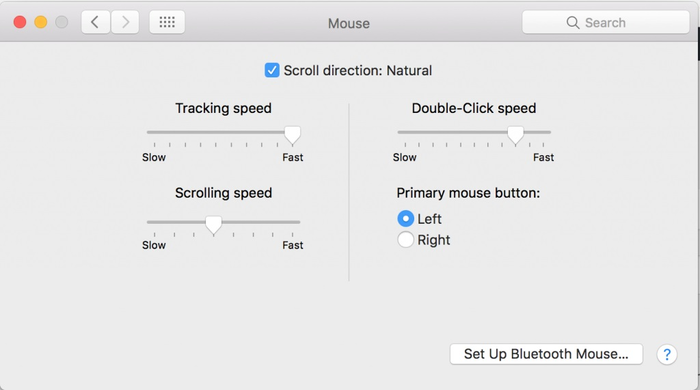The width and height of the screenshot is (700, 390).
Task: Go back with the left chevron button
Action: (x=96, y=22)
